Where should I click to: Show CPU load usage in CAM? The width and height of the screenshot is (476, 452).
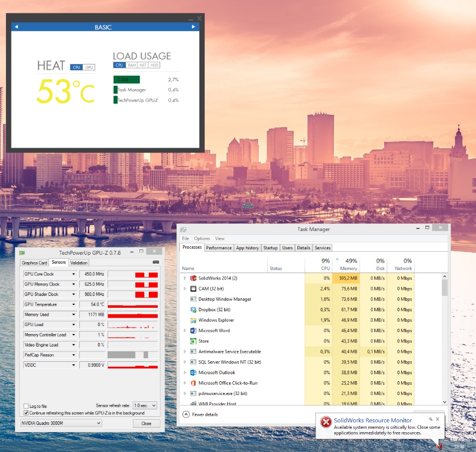tap(119, 65)
